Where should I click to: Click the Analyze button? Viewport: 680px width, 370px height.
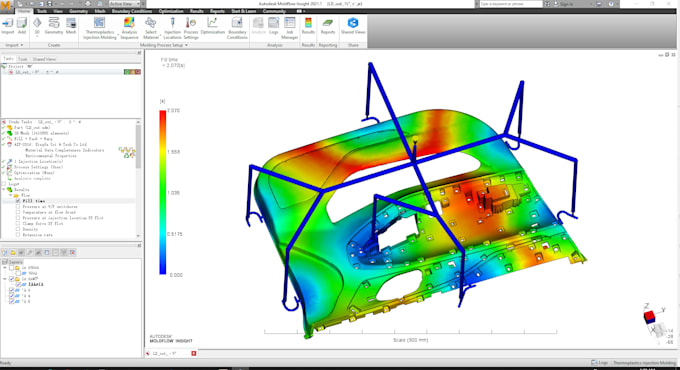point(258,26)
